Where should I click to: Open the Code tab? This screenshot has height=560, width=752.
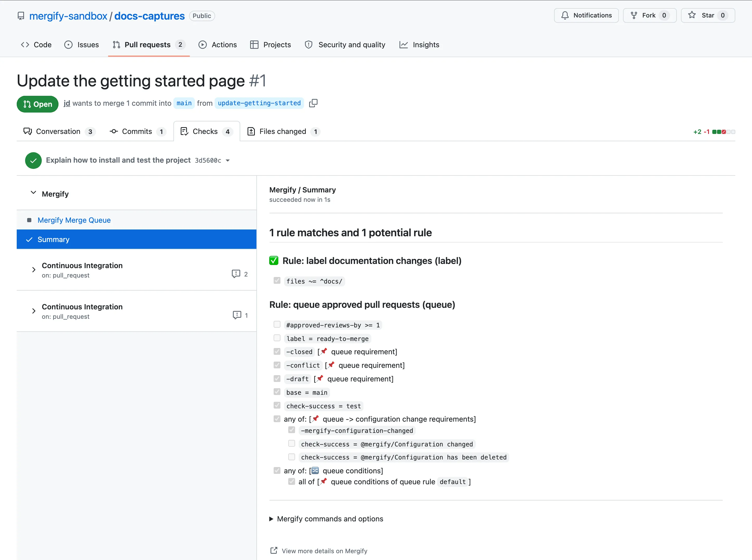pos(36,45)
